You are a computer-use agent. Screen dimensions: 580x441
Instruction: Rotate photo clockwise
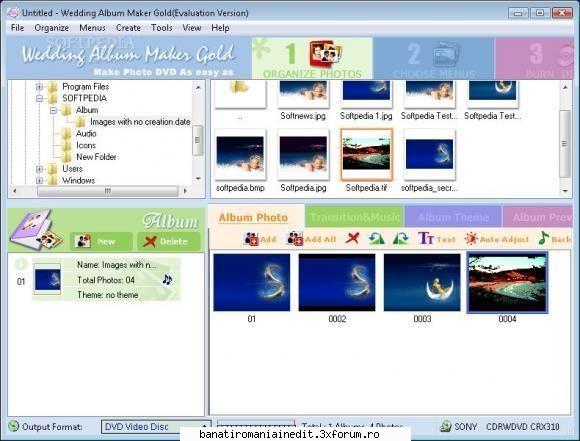click(401, 239)
